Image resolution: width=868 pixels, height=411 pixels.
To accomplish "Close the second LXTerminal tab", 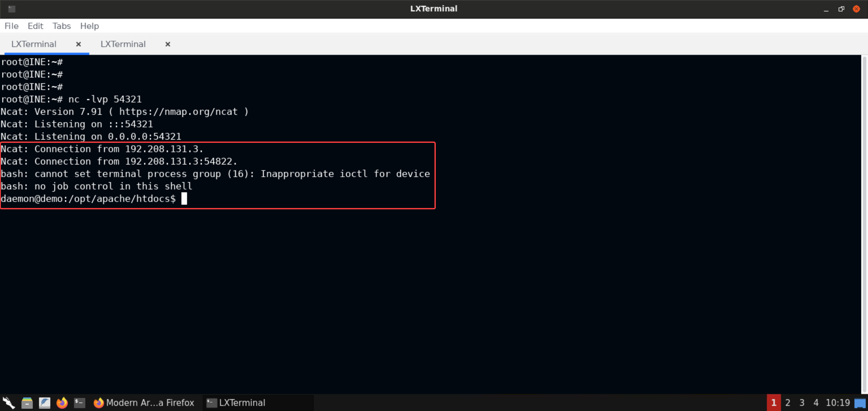I will click(168, 44).
